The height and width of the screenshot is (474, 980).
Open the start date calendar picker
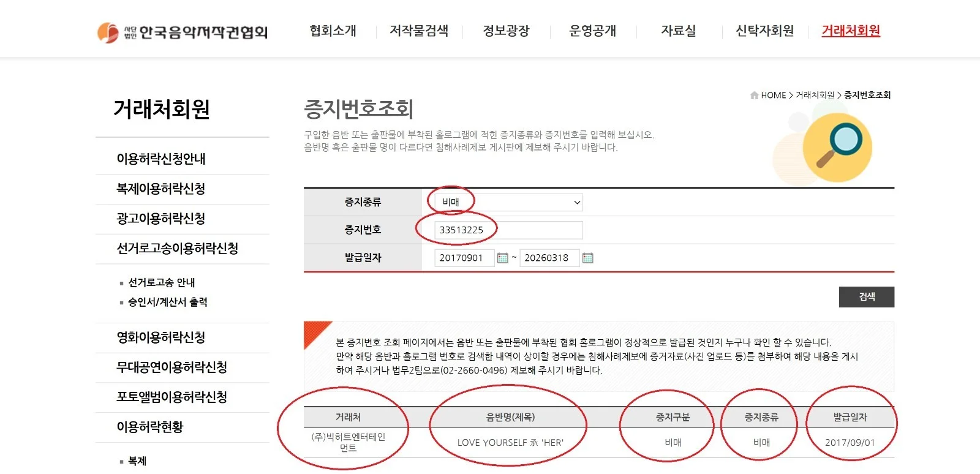point(503,258)
